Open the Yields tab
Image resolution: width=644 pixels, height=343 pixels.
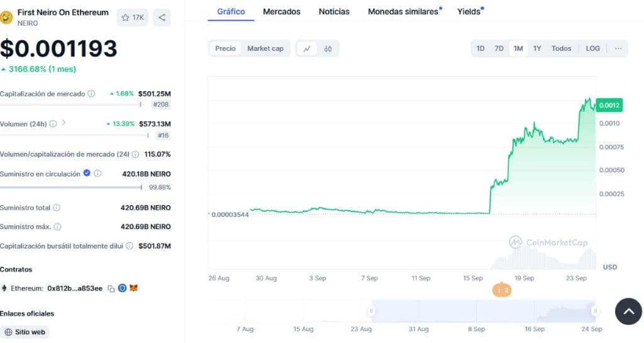pos(469,11)
